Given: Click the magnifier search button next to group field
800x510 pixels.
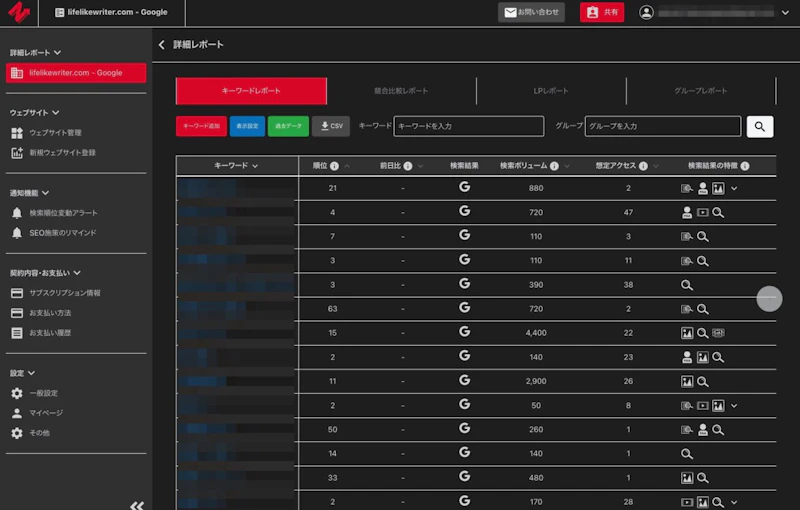Looking at the screenshot, I should [x=760, y=126].
